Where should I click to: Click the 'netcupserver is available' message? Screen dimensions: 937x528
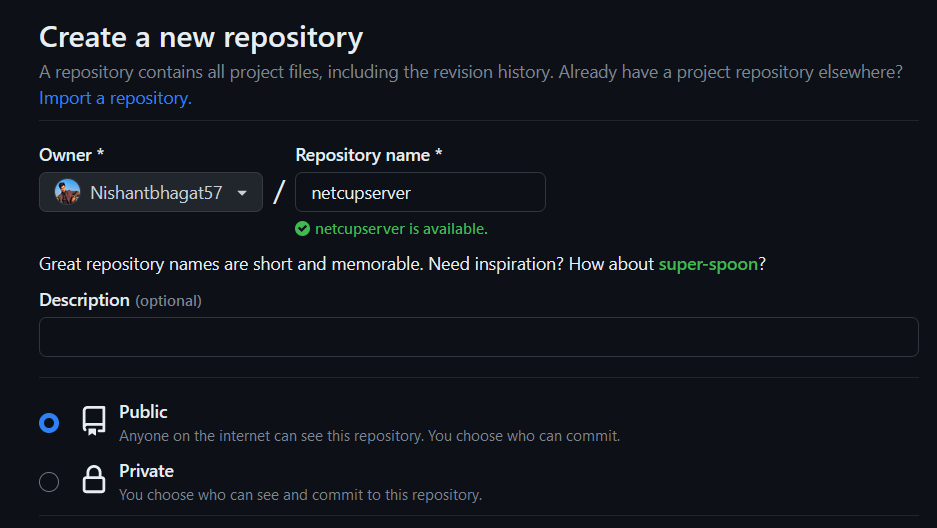pyautogui.click(x=401, y=229)
